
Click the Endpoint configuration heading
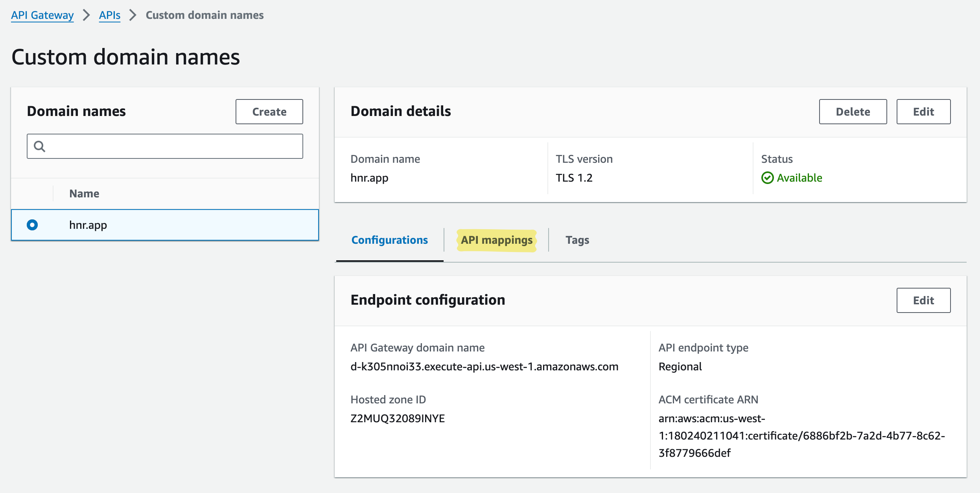(x=428, y=300)
